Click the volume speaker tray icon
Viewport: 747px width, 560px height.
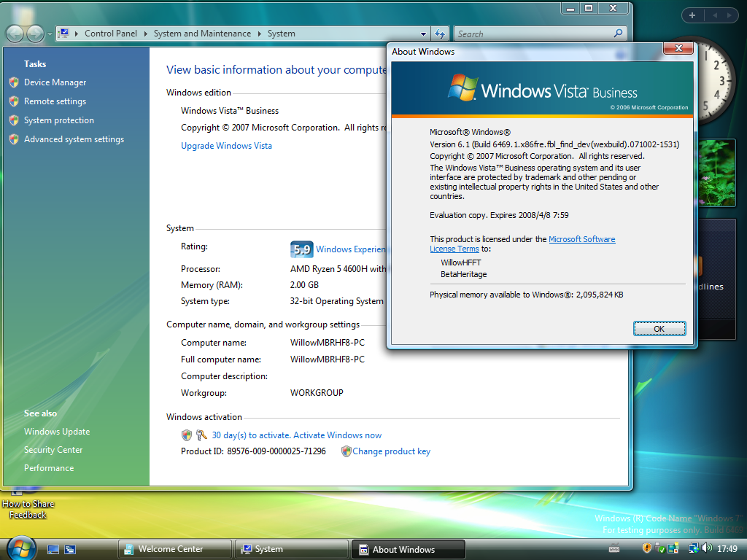(707, 548)
